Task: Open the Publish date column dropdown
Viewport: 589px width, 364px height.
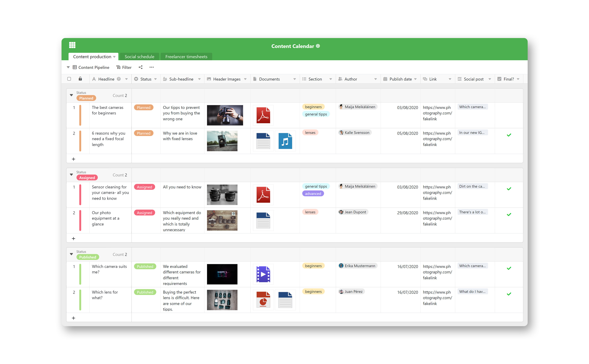Action: (415, 79)
